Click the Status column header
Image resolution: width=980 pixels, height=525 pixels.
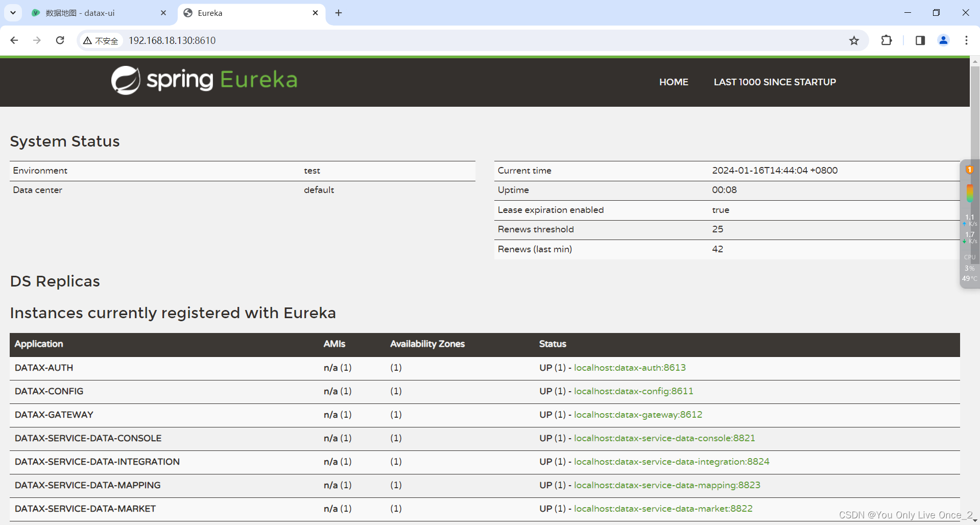point(553,344)
